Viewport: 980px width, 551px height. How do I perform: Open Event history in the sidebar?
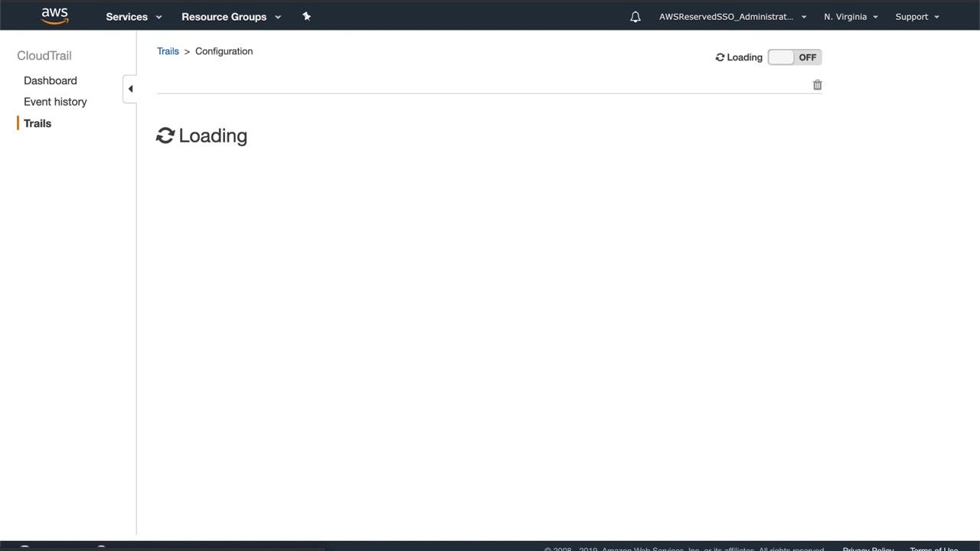point(55,102)
